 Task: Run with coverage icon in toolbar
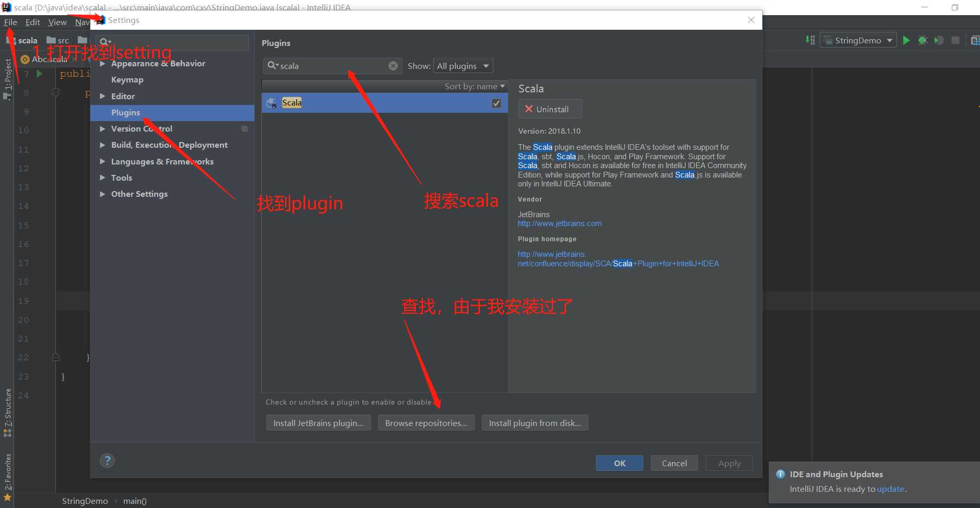(x=939, y=40)
